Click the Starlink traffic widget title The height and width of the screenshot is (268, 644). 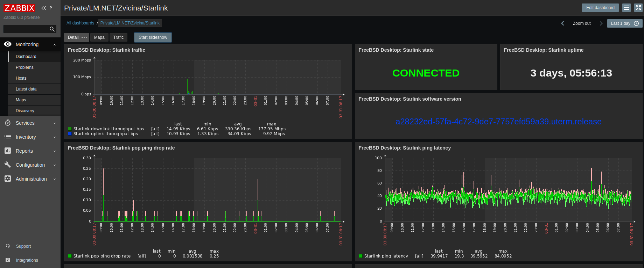(106, 50)
